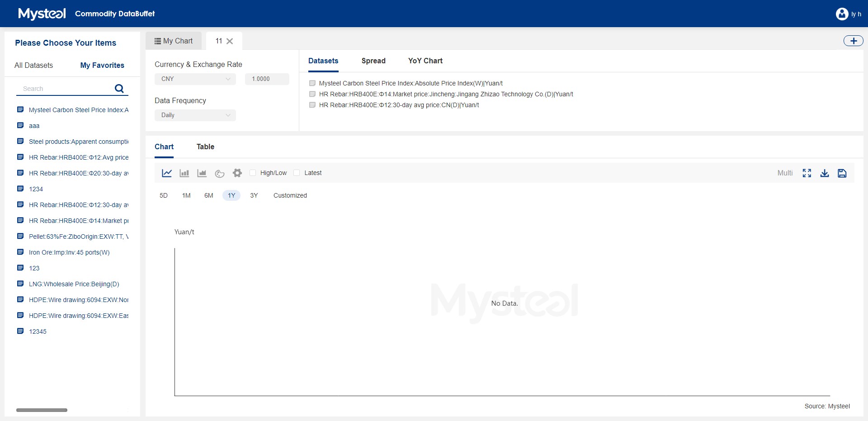Select My Favorites list

(102, 65)
